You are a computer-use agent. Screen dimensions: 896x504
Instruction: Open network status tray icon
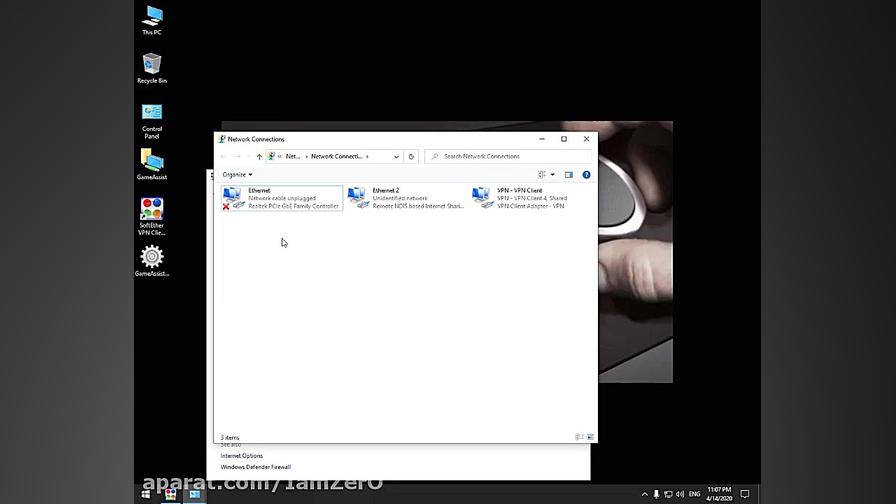coord(668,494)
